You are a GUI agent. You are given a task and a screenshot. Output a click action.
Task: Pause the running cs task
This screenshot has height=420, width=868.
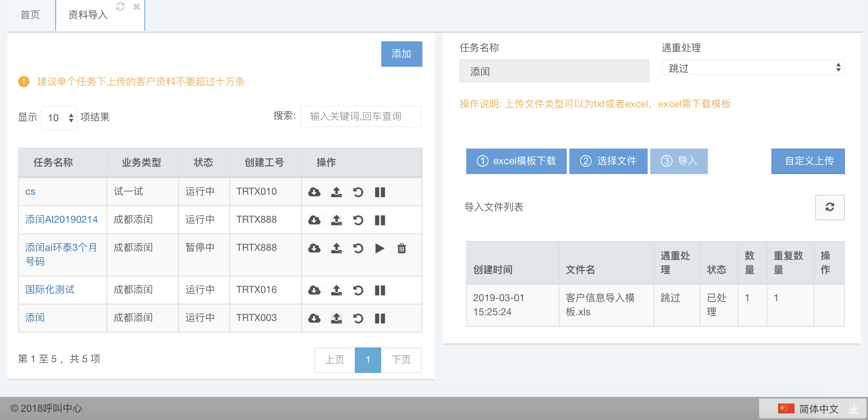(380, 192)
